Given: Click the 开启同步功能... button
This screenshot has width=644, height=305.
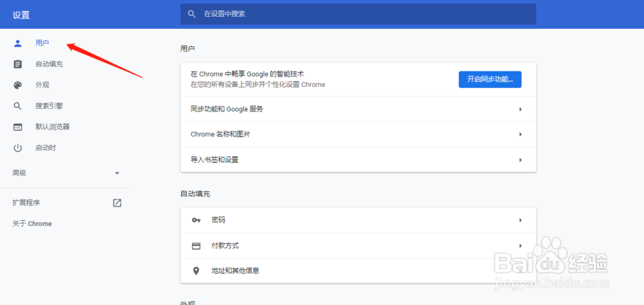Looking at the screenshot, I should [490, 79].
